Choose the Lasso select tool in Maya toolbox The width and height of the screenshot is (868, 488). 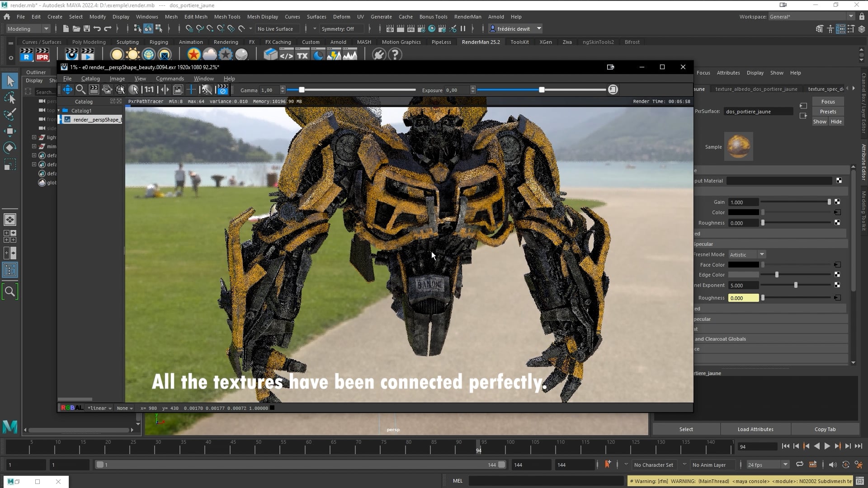pos(10,98)
